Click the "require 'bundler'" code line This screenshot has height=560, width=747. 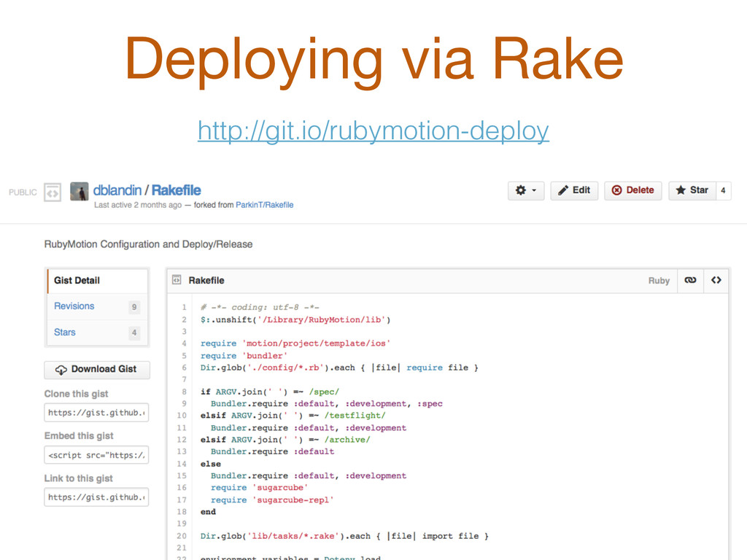point(244,356)
